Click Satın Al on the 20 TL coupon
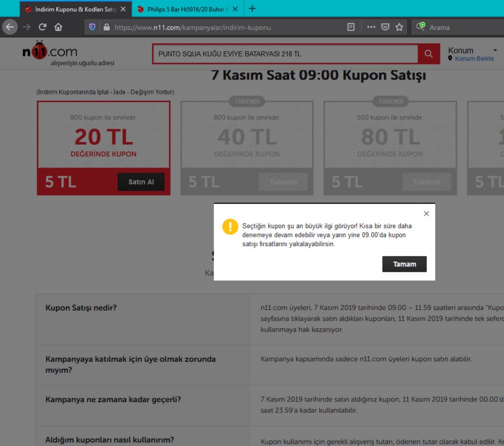 [141, 182]
